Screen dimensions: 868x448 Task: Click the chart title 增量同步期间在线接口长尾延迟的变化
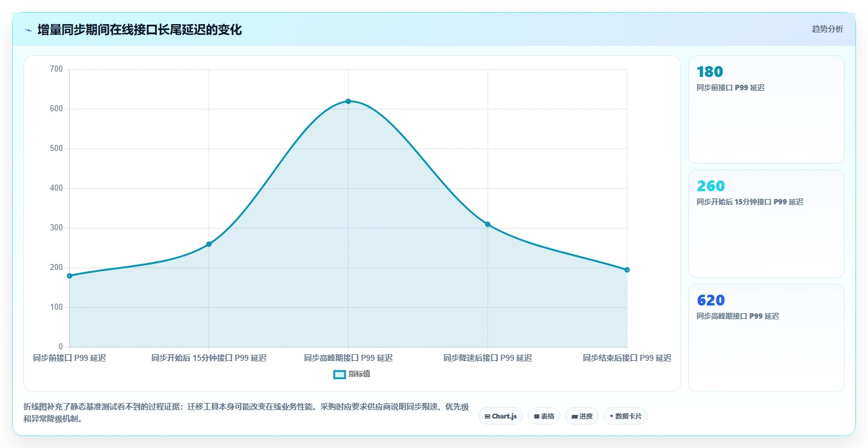tap(139, 29)
